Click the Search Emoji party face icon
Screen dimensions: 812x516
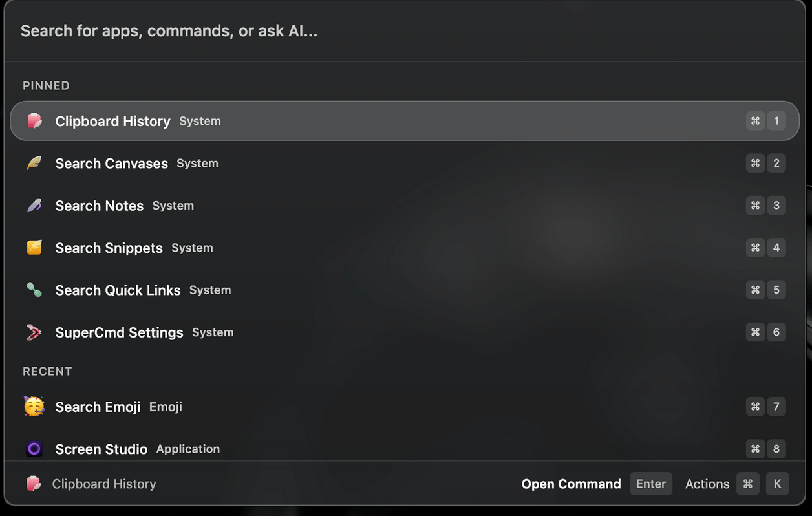click(x=34, y=407)
